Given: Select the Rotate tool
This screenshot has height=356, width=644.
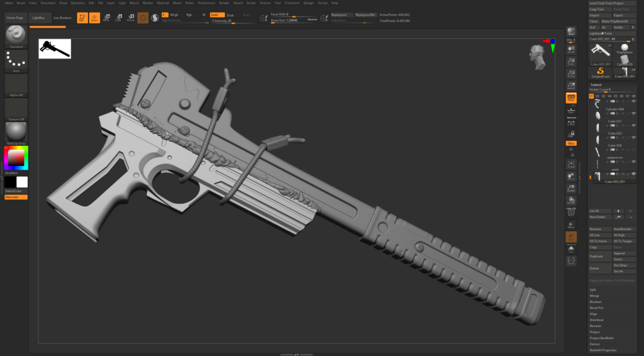Looking at the screenshot, I should click(x=130, y=18).
